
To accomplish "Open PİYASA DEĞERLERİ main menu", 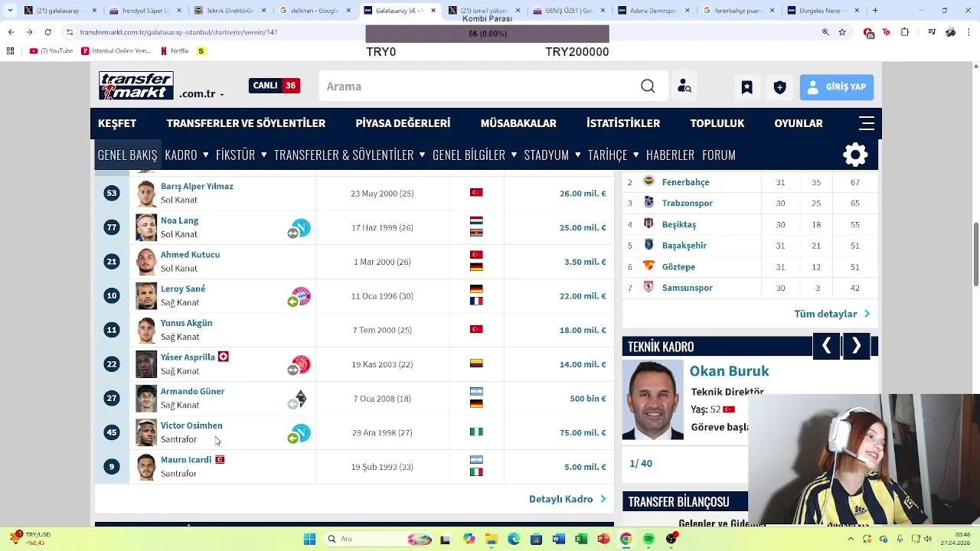I will point(403,123).
